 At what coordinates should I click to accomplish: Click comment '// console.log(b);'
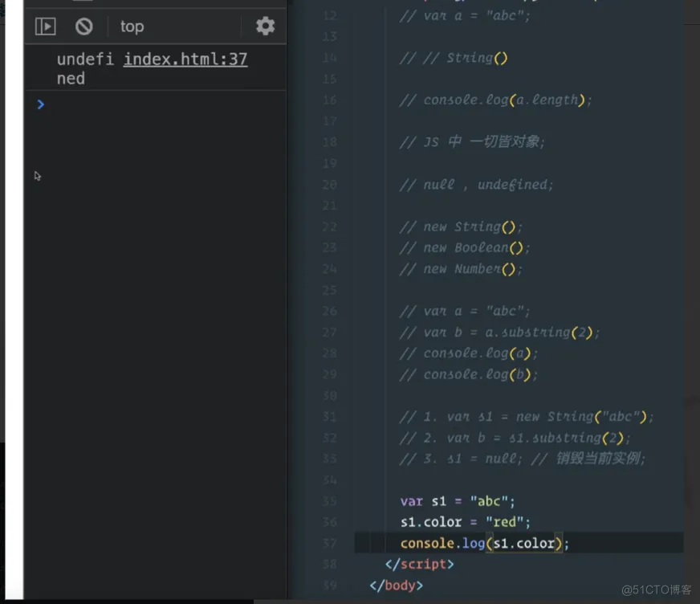point(469,374)
